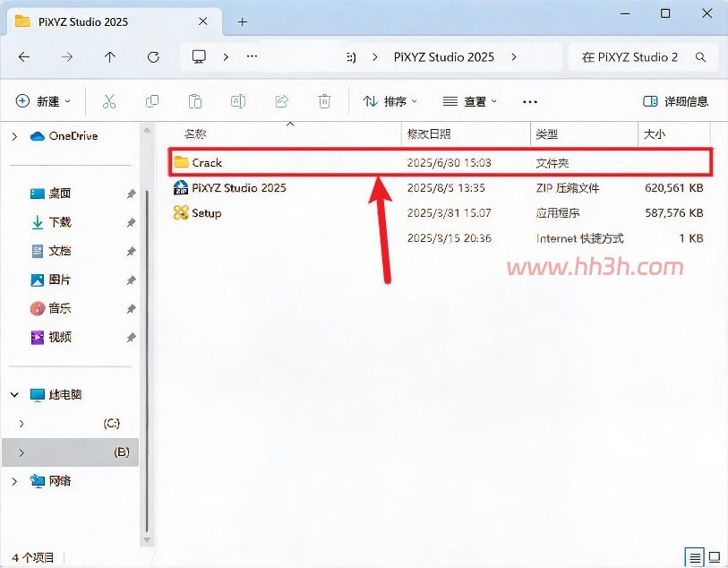Viewport: 728px width, 568px height.
Task: Expand chevron after PiXYZ Studio 2025 breadcrumb
Action: [x=513, y=57]
